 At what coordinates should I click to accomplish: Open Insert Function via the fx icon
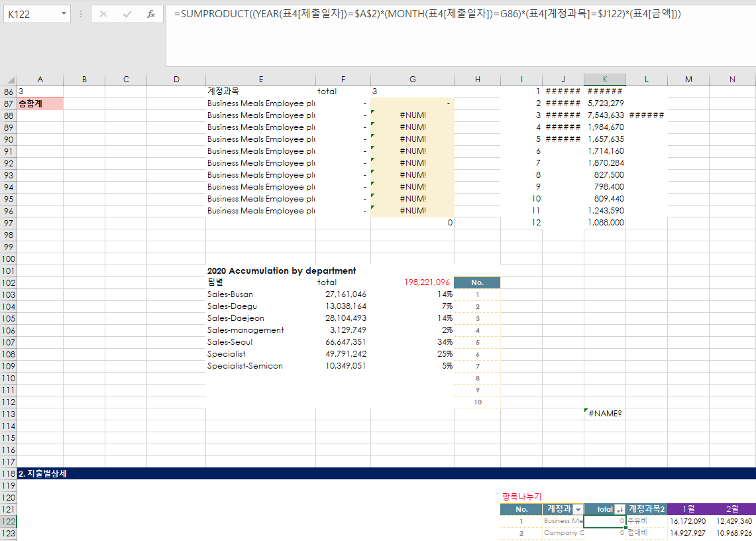[151, 14]
